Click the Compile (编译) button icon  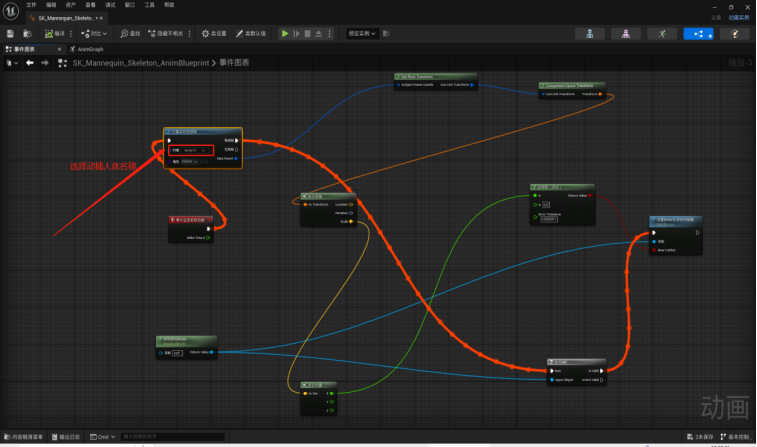(x=49, y=33)
